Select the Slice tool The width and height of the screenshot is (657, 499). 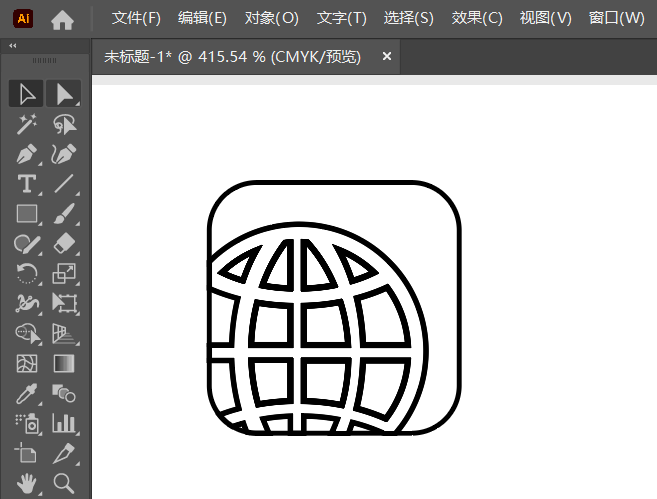coord(64,454)
